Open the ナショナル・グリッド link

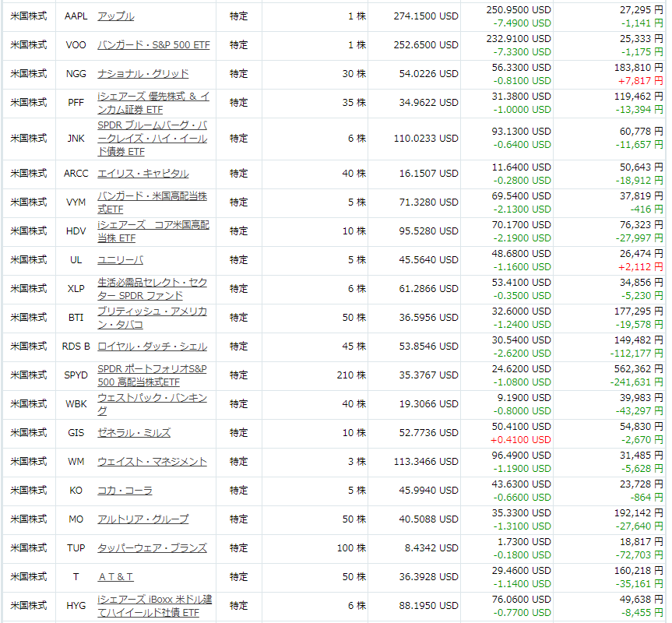(x=142, y=74)
